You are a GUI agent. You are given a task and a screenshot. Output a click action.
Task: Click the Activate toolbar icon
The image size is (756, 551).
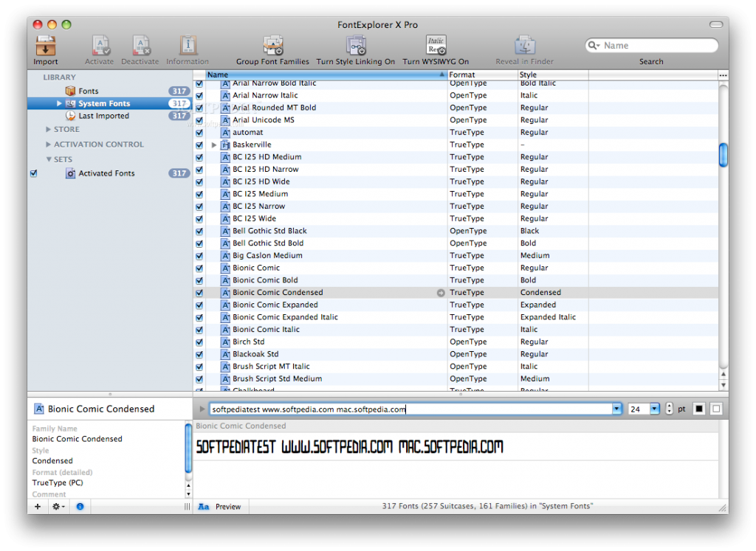tap(100, 46)
